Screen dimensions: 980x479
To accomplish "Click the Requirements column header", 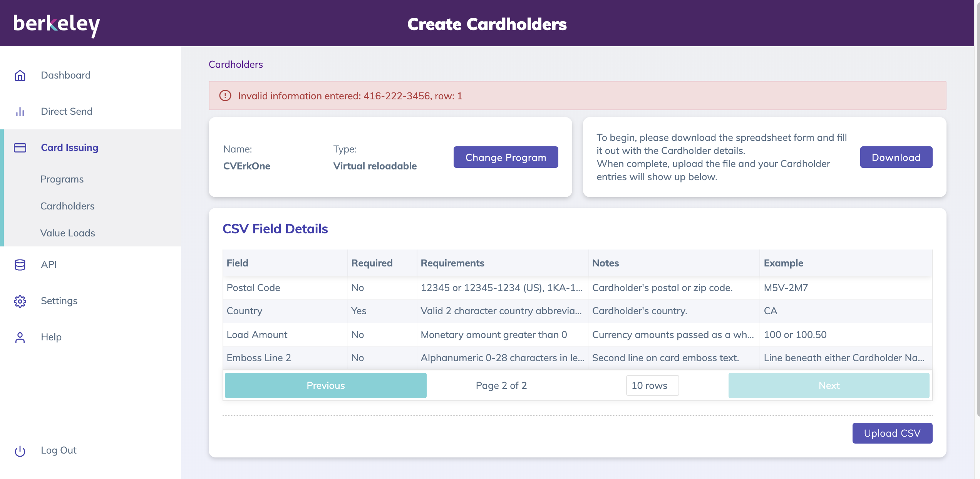I will click(x=452, y=263).
